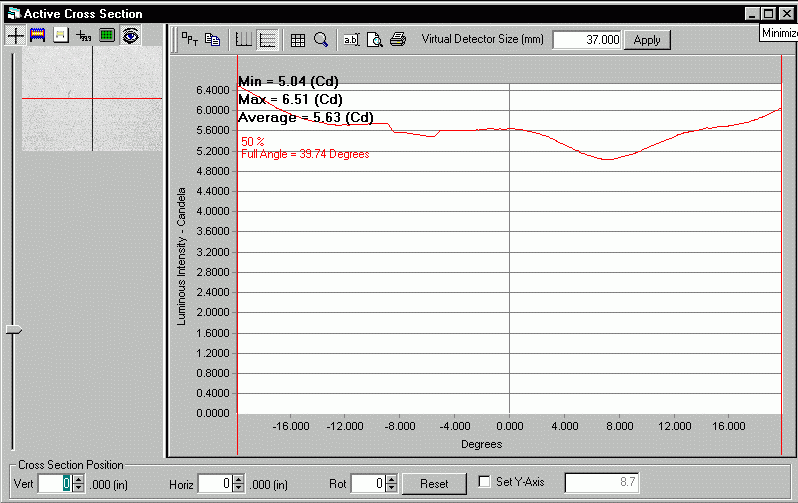
Task: Increase the Rot value with up arrow
Action: click(x=391, y=479)
